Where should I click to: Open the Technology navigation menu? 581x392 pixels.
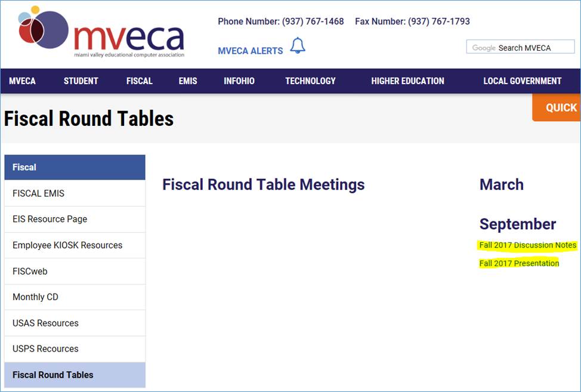click(x=310, y=81)
